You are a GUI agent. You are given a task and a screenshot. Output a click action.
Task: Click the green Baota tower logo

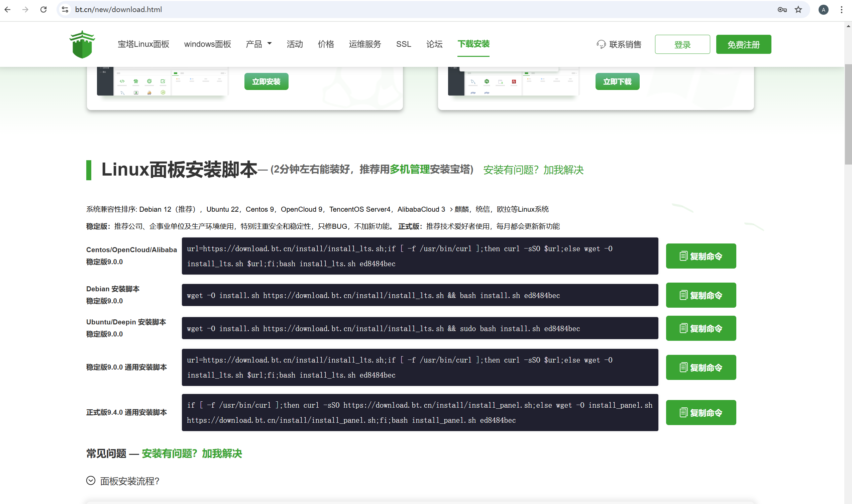pos(82,44)
